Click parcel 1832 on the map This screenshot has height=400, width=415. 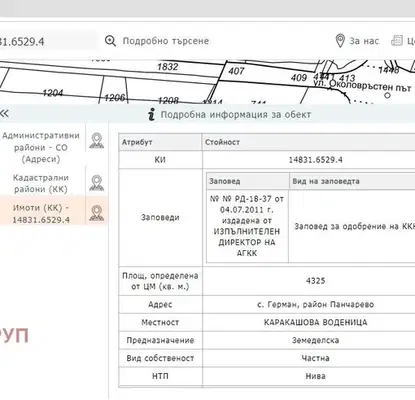click(x=167, y=67)
